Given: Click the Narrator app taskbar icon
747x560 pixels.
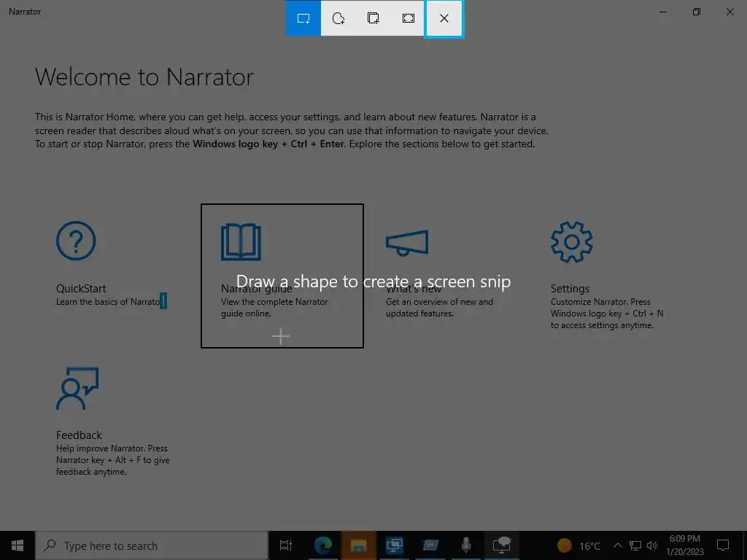Looking at the screenshot, I should [x=502, y=545].
